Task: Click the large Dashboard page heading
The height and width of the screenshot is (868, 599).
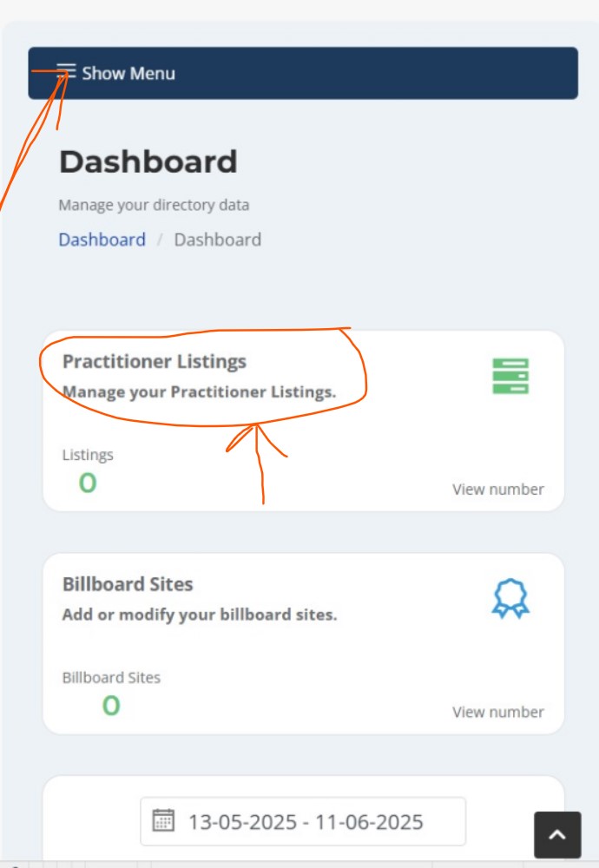Action: coord(148,161)
